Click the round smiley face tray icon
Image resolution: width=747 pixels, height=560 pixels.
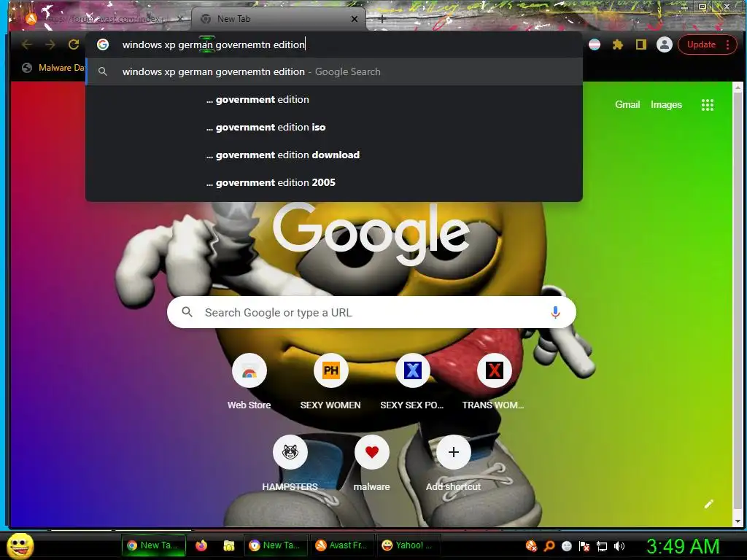(566, 545)
